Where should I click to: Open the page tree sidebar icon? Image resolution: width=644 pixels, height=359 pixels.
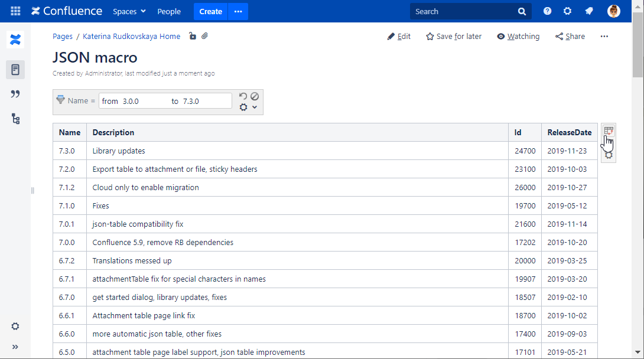[x=15, y=119]
